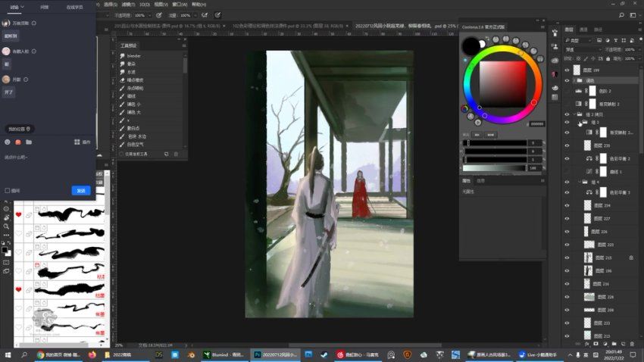Open the 帮助(H) menu
The image size is (644, 362).
pos(199,5)
